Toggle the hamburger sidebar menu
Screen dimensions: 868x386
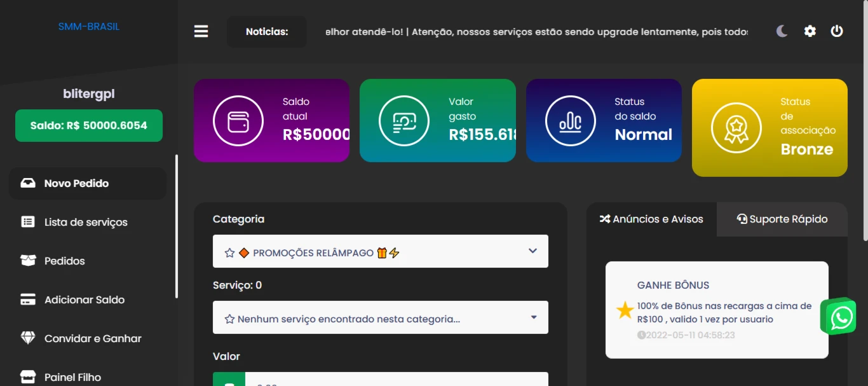[201, 31]
